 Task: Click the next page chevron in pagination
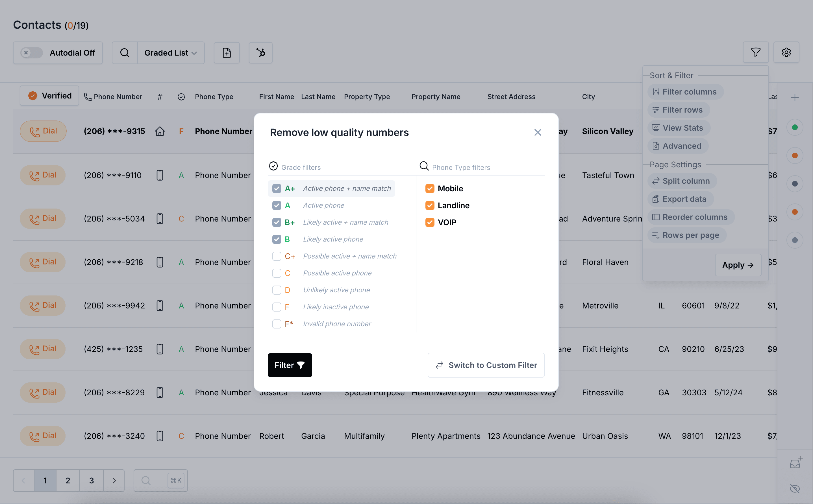114,480
